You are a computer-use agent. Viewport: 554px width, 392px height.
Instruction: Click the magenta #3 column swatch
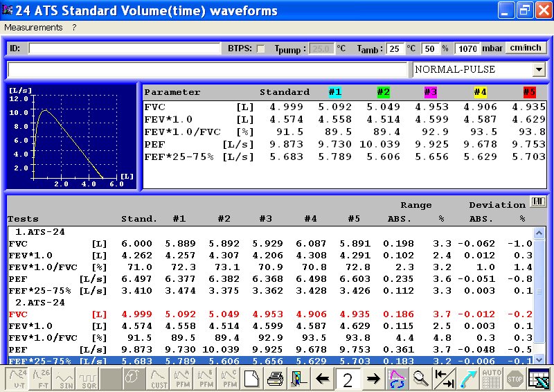(x=431, y=92)
